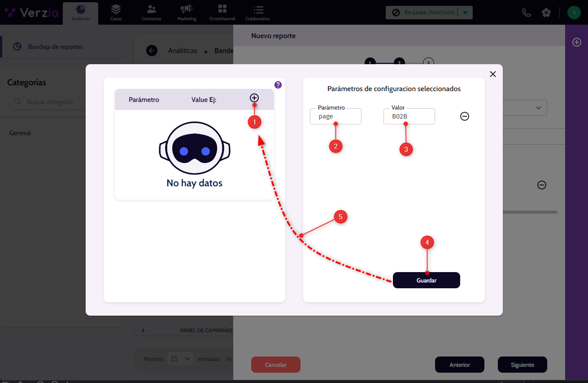Go to the Contactos module
Image resolution: width=588 pixels, height=383 pixels.
tap(151, 13)
